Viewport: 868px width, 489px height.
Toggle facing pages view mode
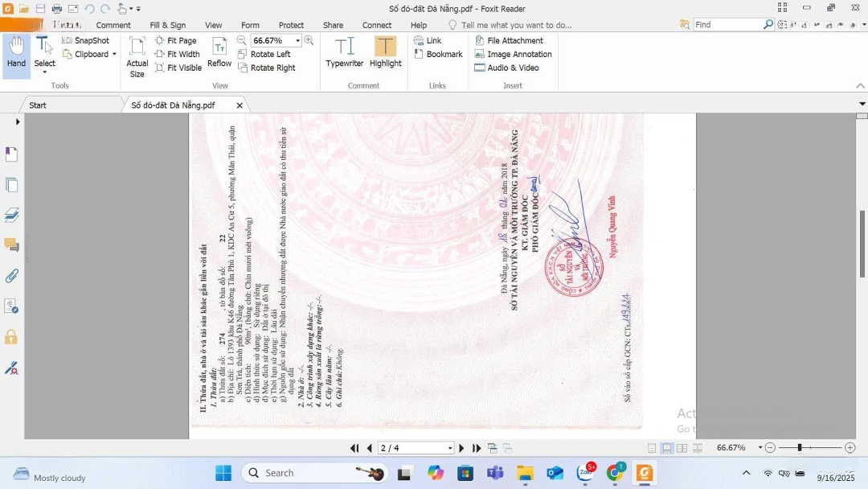point(682,448)
